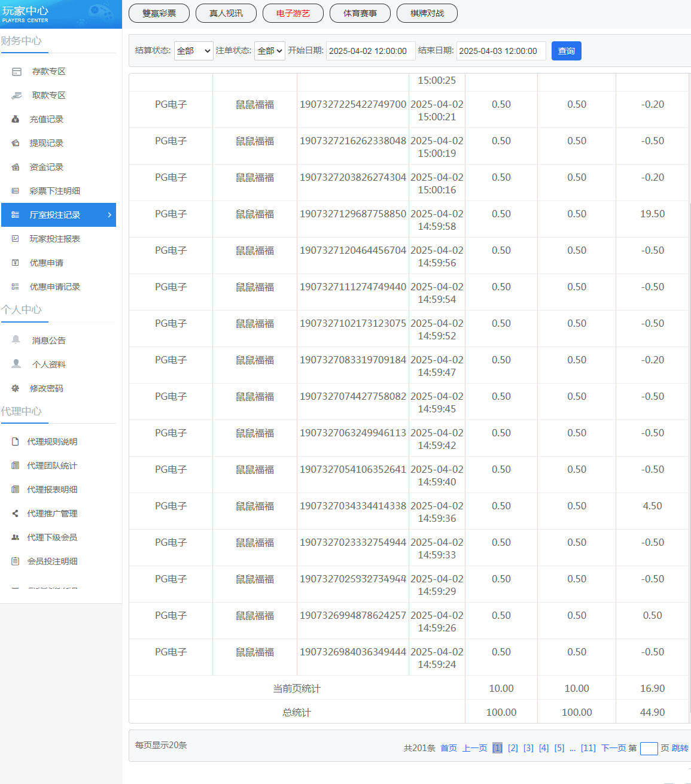
Task: Switch to the 电子游艺 tab
Action: pos(293,13)
